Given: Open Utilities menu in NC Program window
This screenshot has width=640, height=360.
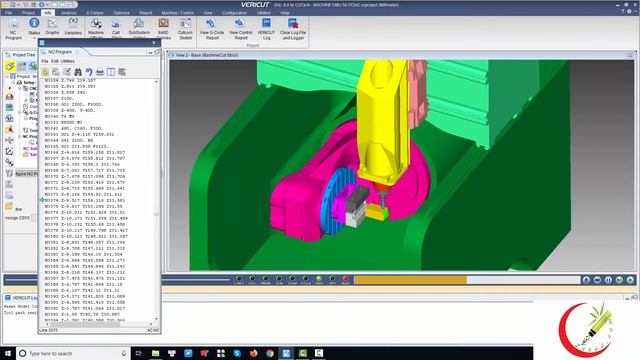Looking at the screenshot, I should tap(68, 61).
